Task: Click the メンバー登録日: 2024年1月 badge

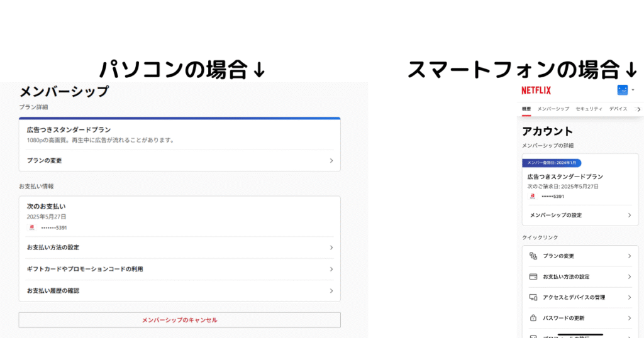Action: [x=552, y=163]
